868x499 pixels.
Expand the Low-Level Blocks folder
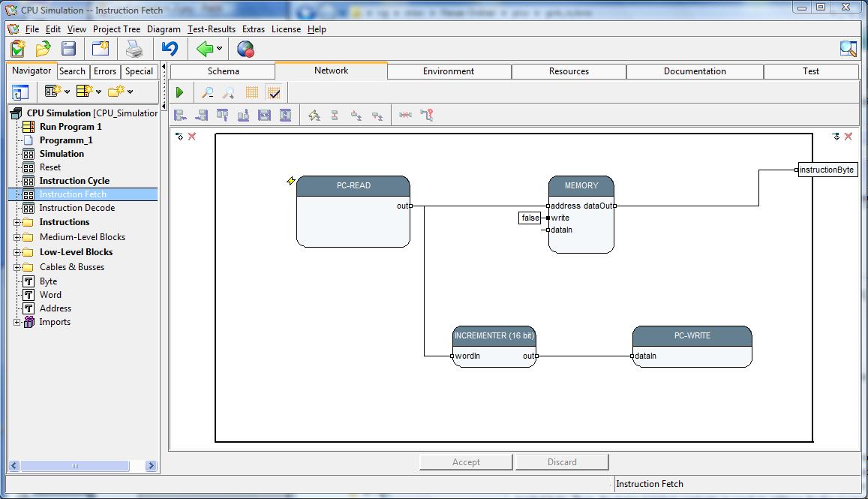[17, 252]
